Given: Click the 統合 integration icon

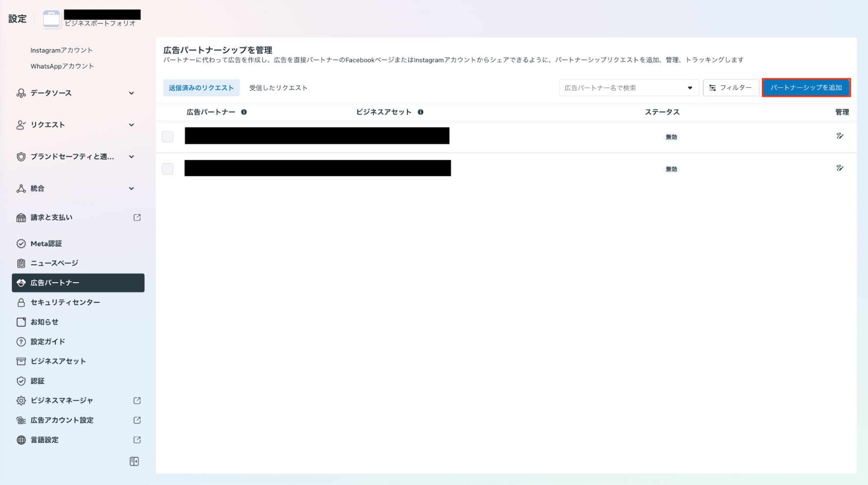Looking at the screenshot, I should (21, 188).
